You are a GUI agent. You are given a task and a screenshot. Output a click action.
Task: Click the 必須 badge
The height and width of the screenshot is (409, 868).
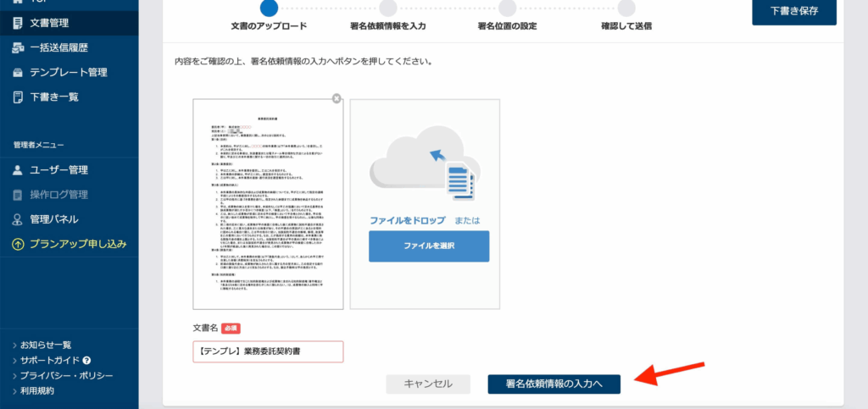(x=231, y=328)
